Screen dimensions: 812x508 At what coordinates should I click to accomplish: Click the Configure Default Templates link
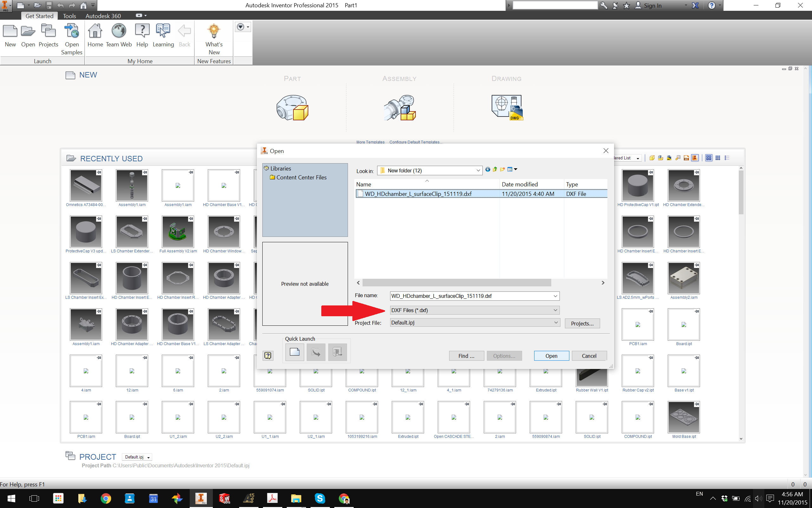click(416, 142)
